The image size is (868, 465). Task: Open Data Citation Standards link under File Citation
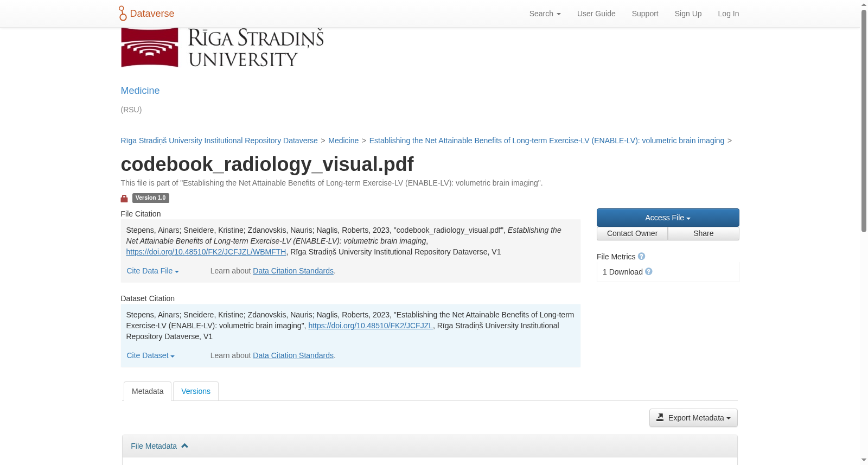293,271
